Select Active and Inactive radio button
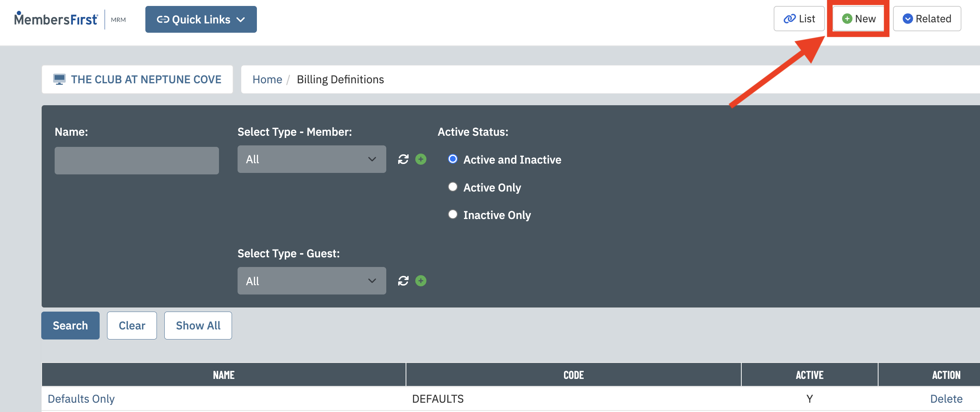The height and width of the screenshot is (412, 980). (x=452, y=159)
